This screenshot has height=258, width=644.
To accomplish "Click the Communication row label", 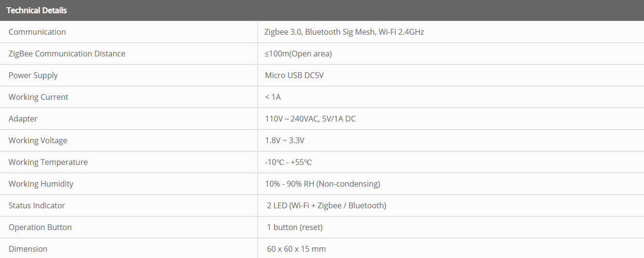I will tap(37, 32).
